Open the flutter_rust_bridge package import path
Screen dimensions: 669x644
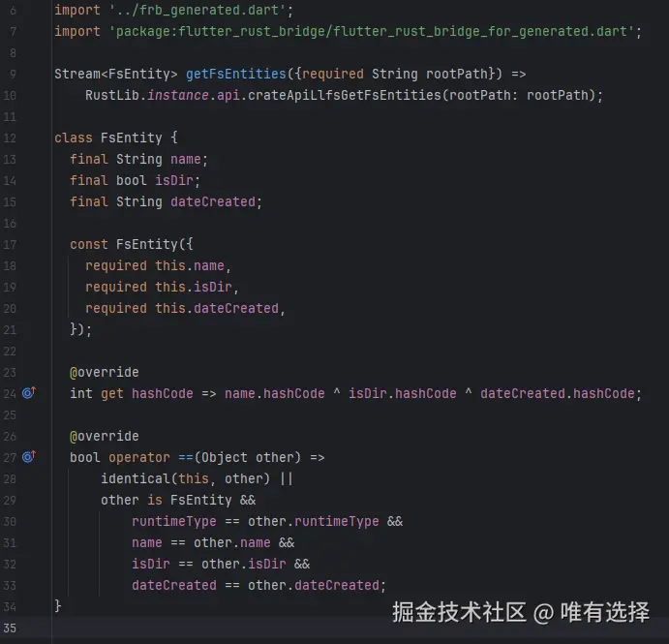(373, 31)
